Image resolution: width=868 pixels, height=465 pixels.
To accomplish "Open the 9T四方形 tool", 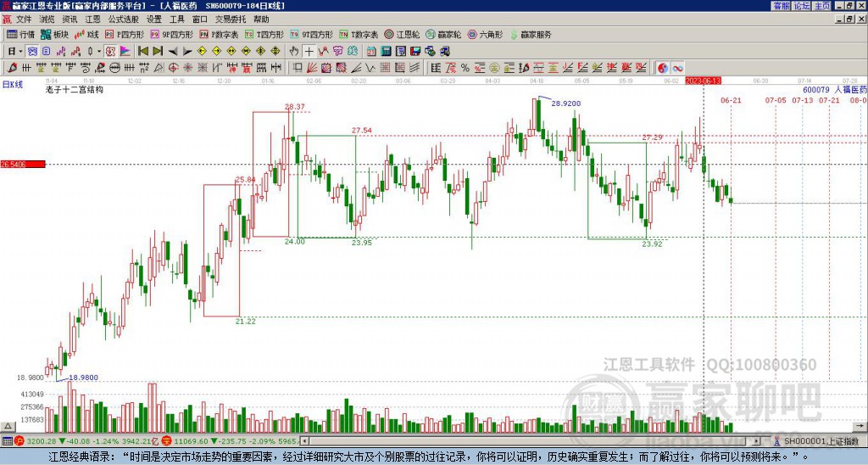I will (312, 34).
